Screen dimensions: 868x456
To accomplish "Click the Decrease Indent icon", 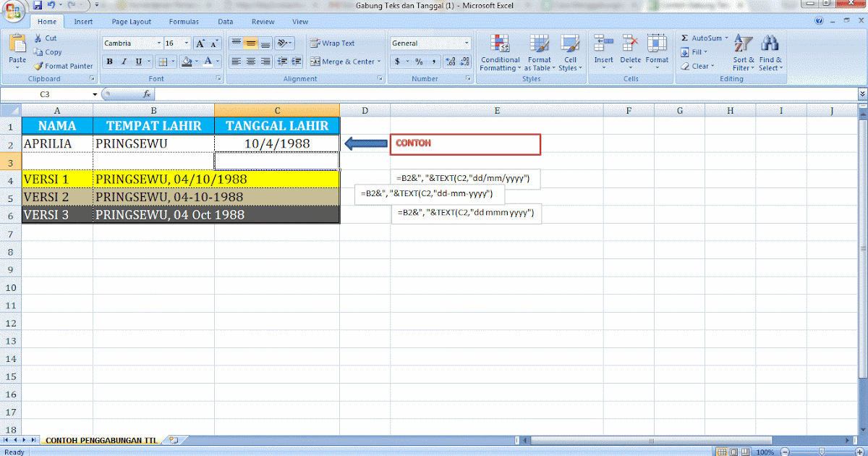I will tap(282, 62).
